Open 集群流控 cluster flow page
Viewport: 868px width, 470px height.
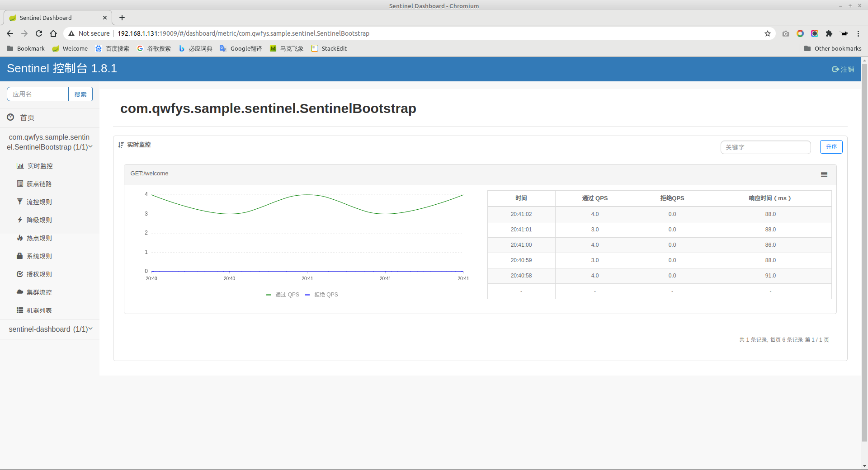pyautogui.click(x=39, y=292)
